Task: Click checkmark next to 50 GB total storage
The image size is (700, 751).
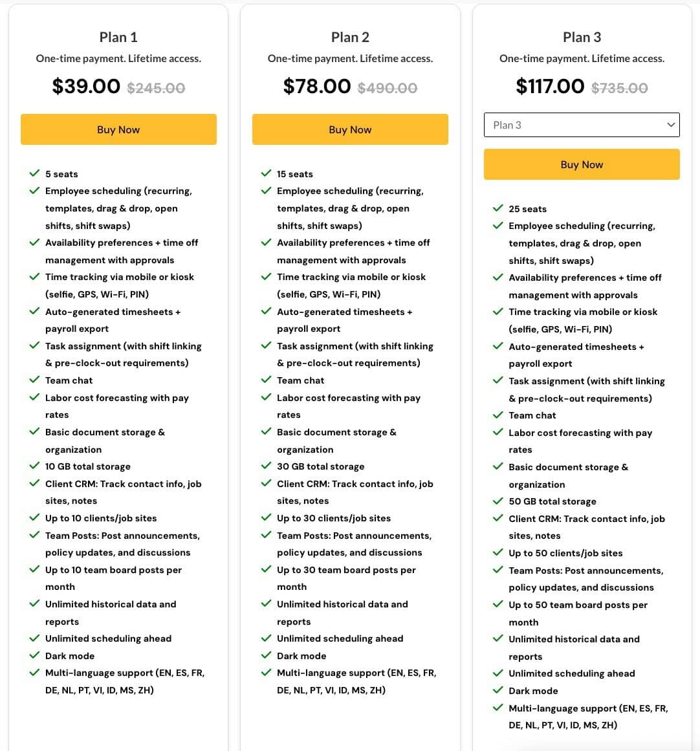Action: (498, 501)
